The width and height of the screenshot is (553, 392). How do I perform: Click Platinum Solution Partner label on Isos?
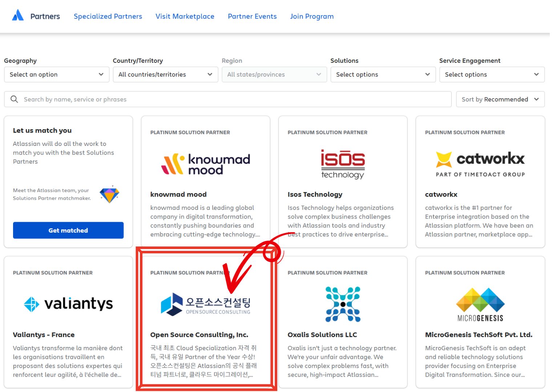click(x=327, y=132)
